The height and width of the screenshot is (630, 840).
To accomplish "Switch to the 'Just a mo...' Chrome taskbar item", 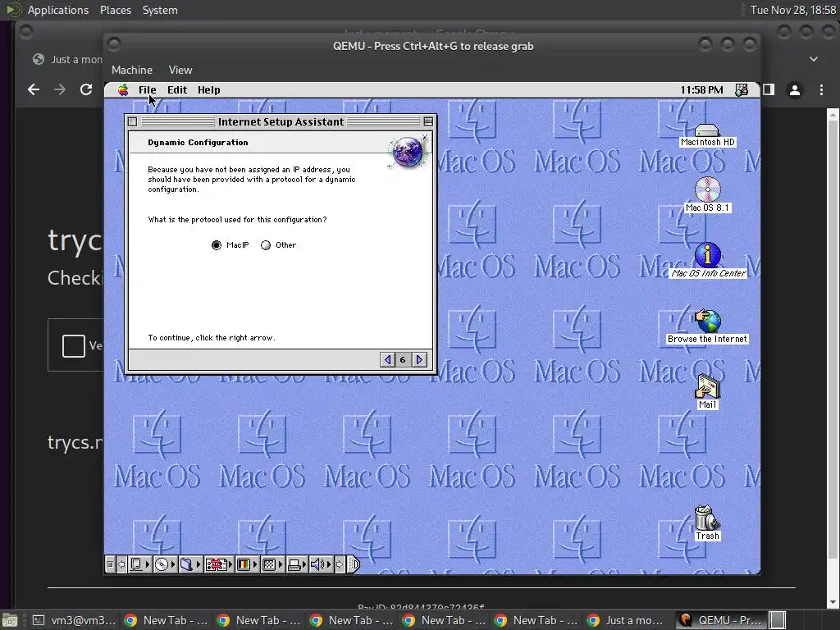I will (x=626, y=620).
